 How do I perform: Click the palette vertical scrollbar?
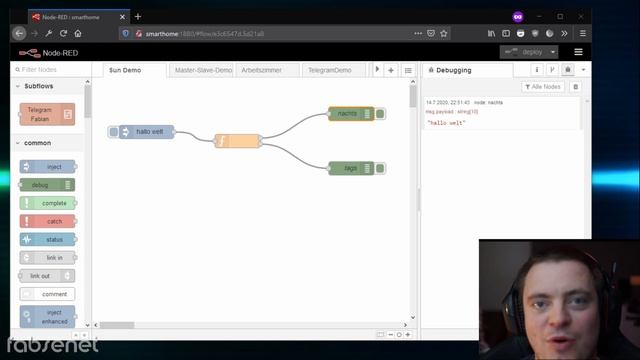[x=87, y=101]
